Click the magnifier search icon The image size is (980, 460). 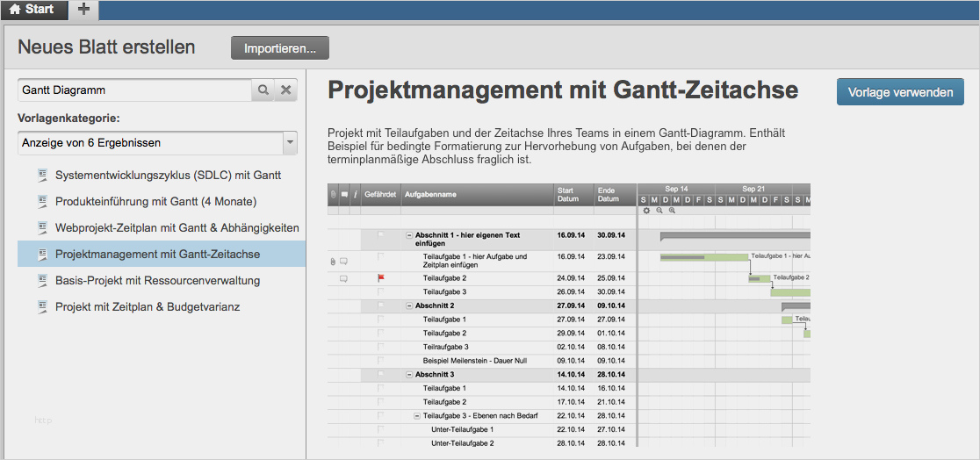[x=263, y=90]
